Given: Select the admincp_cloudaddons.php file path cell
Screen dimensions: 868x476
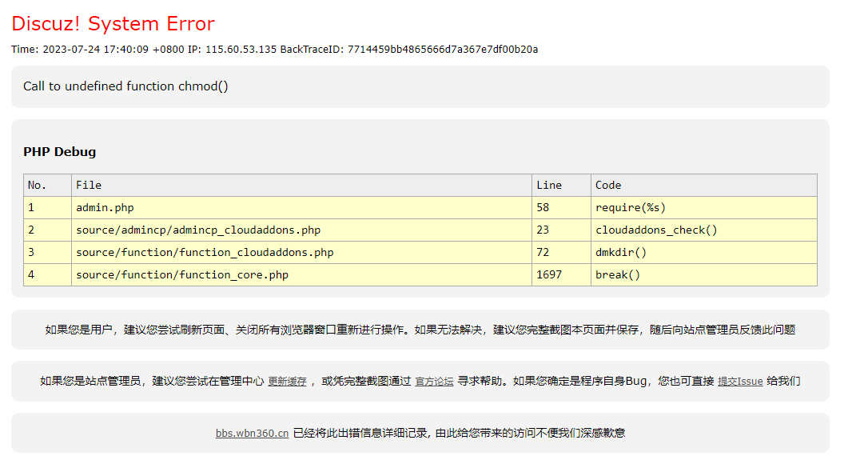Looking at the screenshot, I should (198, 230).
